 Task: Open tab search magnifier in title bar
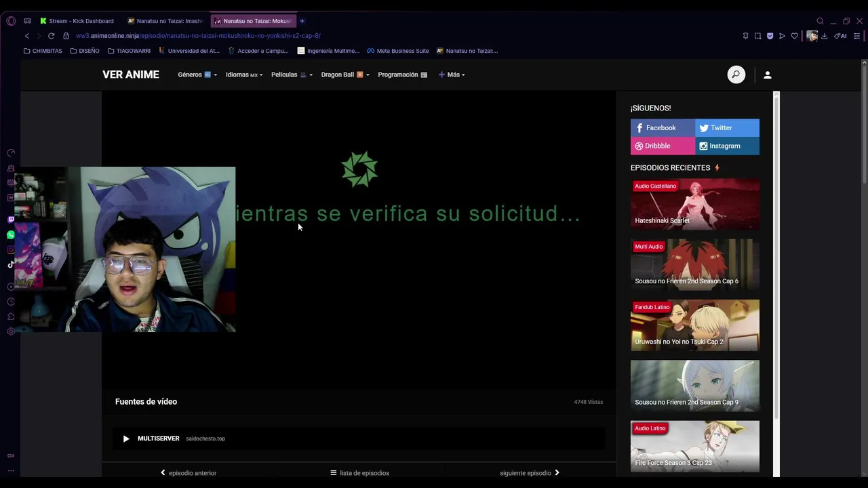click(x=820, y=21)
